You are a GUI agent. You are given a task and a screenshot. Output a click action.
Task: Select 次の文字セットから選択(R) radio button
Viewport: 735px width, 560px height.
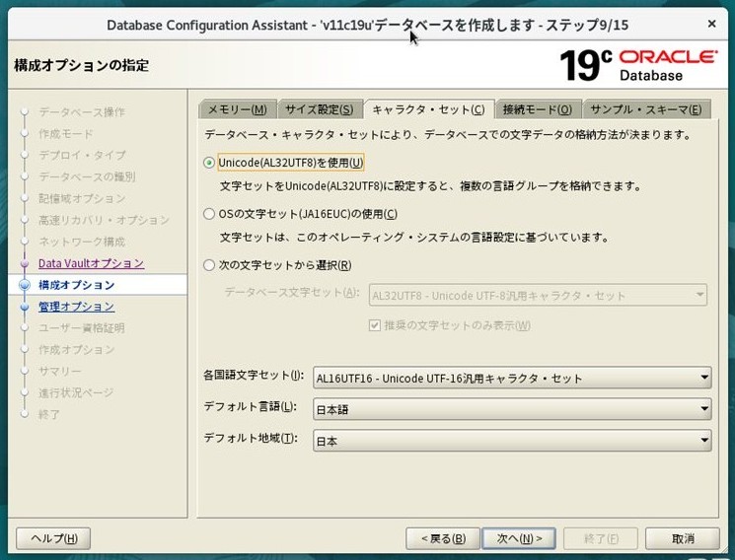(x=209, y=266)
